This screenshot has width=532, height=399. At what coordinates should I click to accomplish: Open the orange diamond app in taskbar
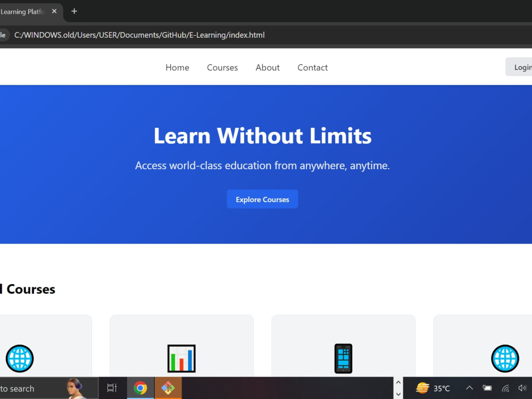168,388
